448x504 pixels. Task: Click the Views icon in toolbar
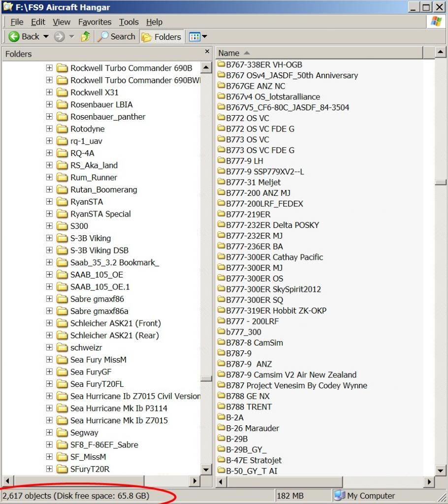pos(195,36)
